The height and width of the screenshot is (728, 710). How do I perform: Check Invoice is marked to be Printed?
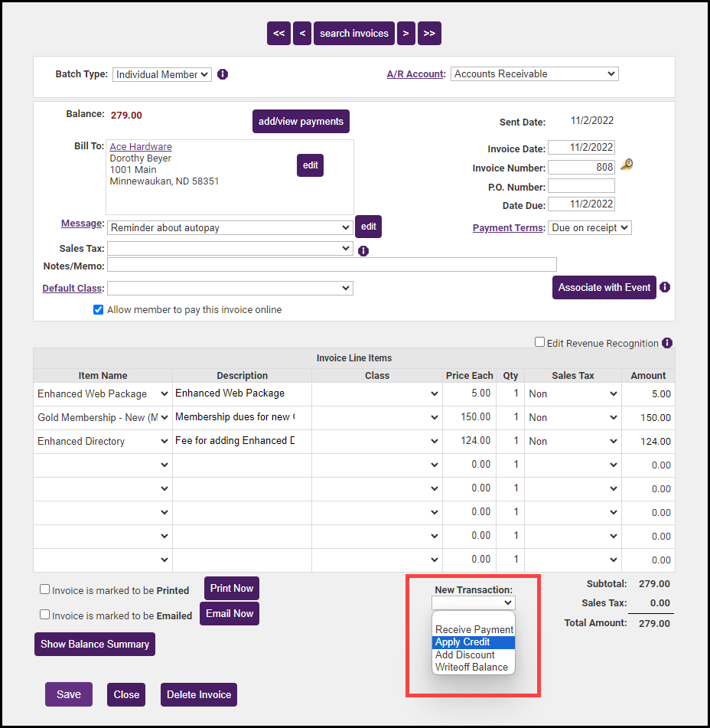[45, 589]
